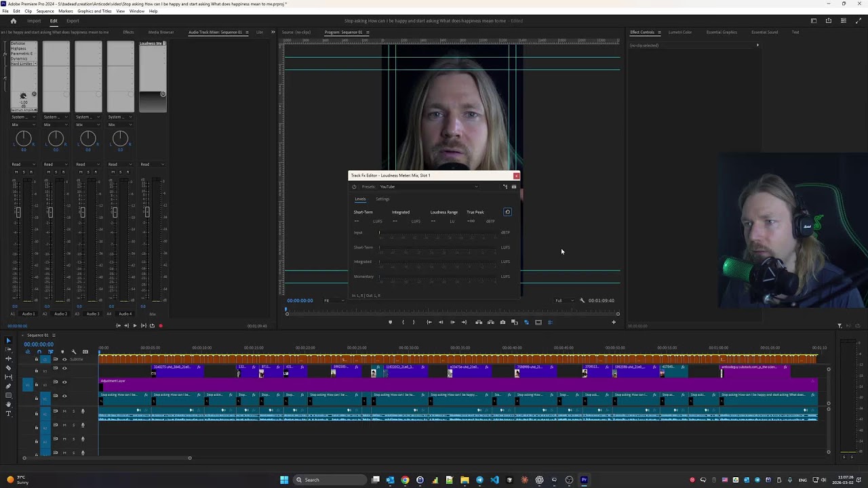868x488 pixels.
Task: Click the Program monitor settings wrench
Action: (582, 300)
